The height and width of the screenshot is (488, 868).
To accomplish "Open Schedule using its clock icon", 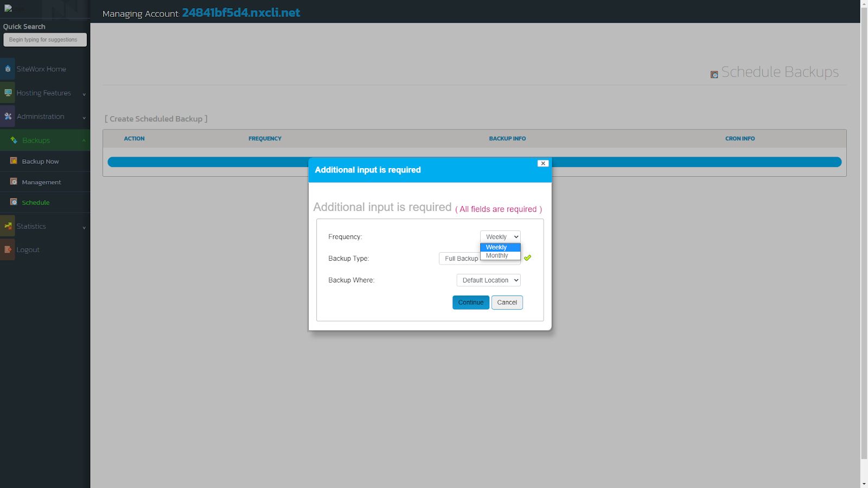I will coord(14,202).
